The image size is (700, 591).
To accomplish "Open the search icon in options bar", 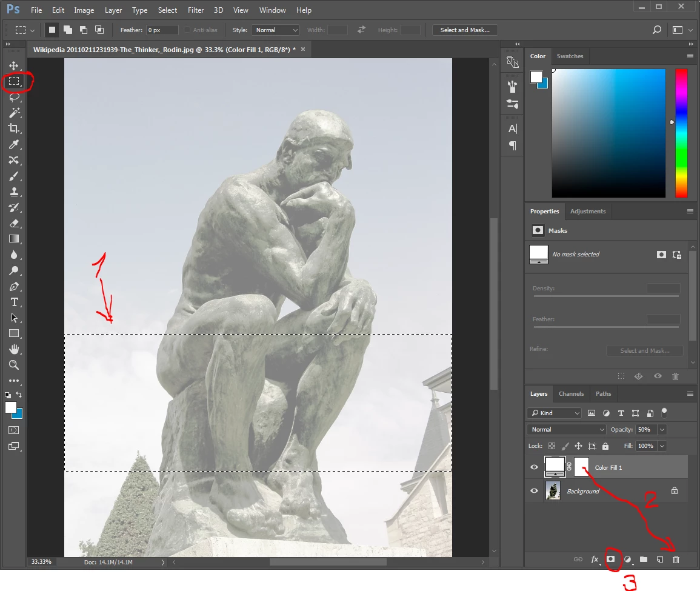I will click(657, 30).
